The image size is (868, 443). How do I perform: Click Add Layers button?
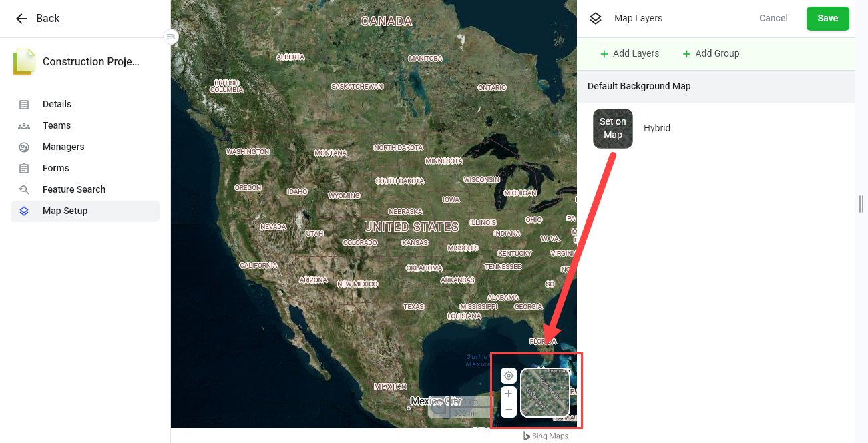pos(629,53)
